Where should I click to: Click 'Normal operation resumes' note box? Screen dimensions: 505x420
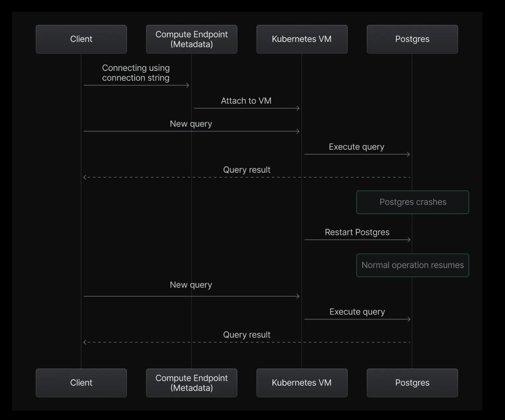coord(413,265)
